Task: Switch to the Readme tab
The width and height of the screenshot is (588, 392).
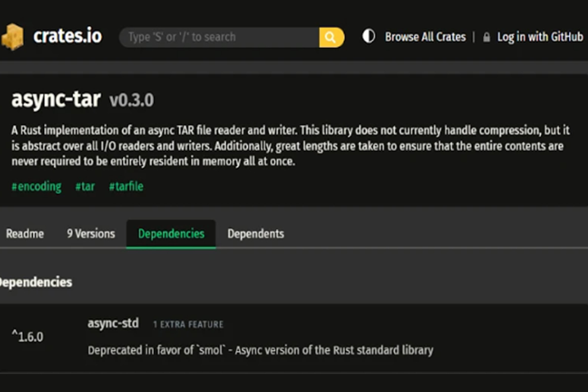Action: pyautogui.click(x=25, y=234)
